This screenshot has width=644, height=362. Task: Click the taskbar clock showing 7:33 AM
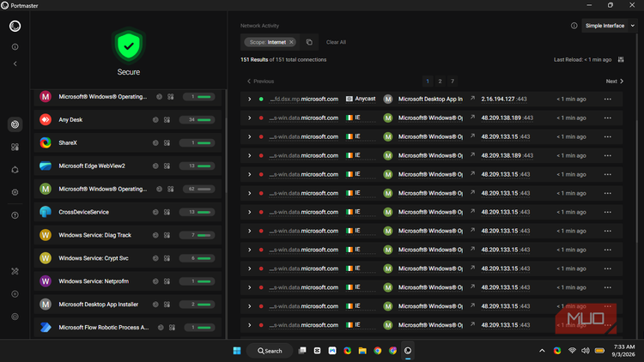[623, 351]
